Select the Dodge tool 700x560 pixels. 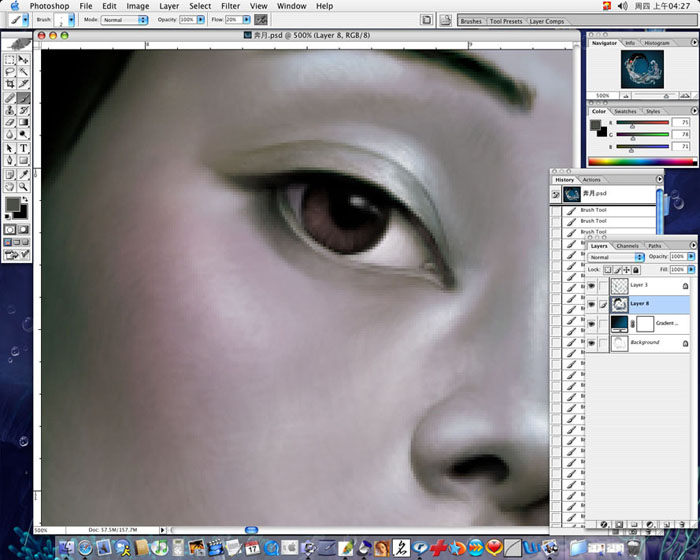point(23,134)
